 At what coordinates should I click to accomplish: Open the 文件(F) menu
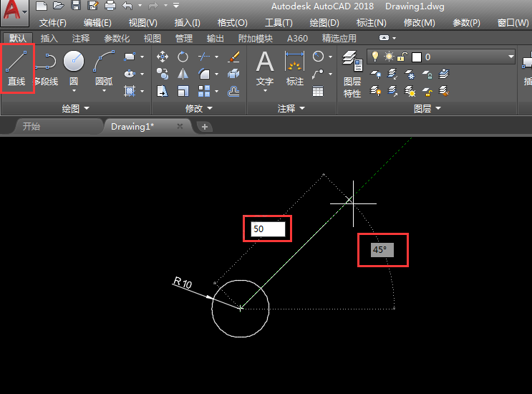tap(52, 23)
